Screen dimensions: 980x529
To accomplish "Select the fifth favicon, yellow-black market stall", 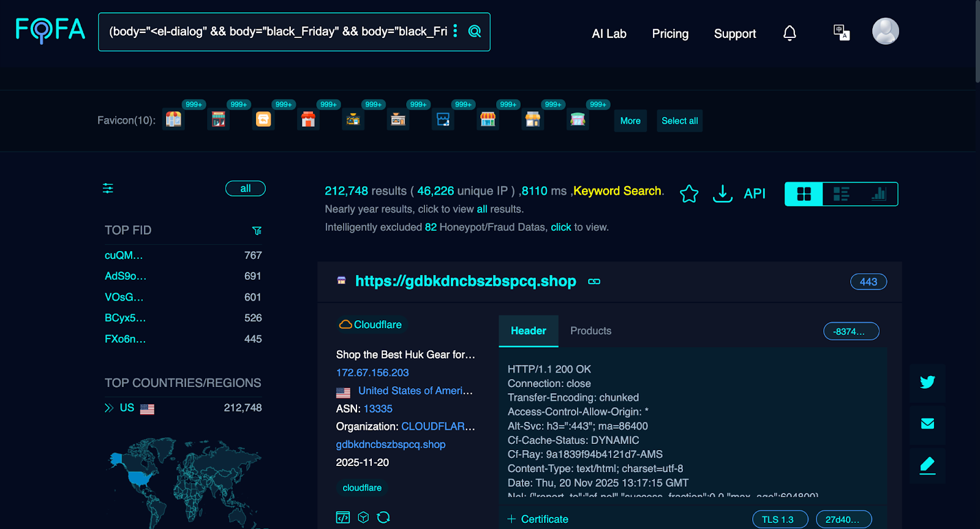I will (353, 119).
